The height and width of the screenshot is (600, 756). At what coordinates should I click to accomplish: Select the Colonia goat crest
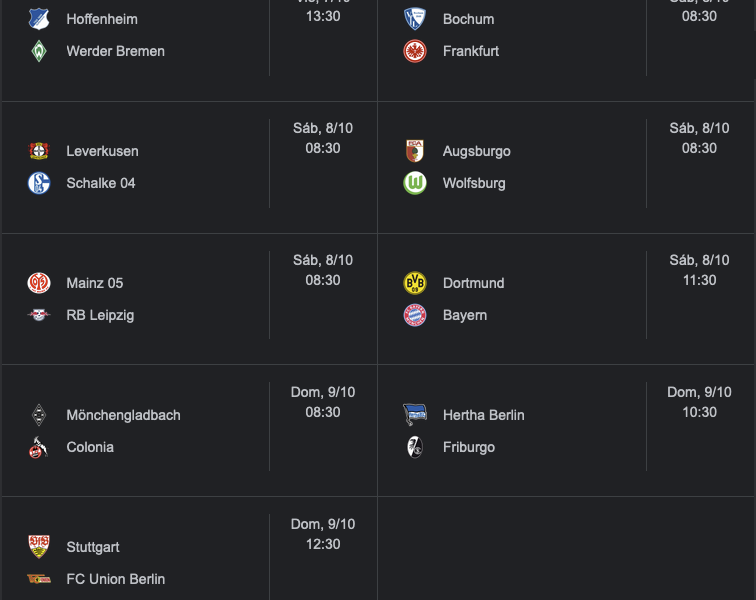[x=39, y=447]
